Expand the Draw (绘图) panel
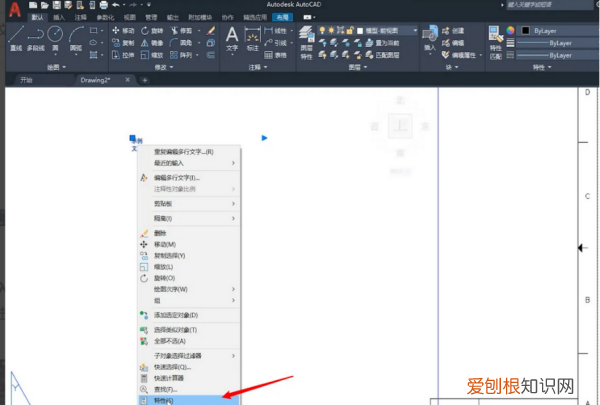 (56, 67)
